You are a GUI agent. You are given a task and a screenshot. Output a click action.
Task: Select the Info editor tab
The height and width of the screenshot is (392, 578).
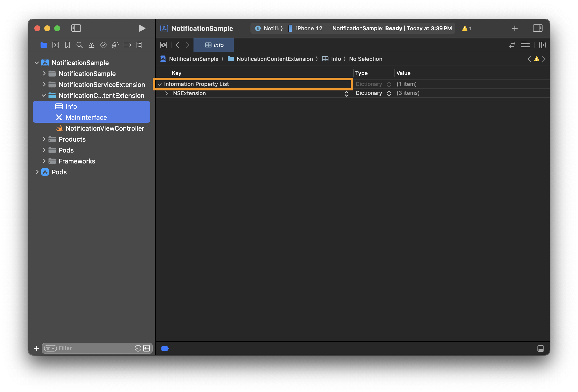(214, 45)
